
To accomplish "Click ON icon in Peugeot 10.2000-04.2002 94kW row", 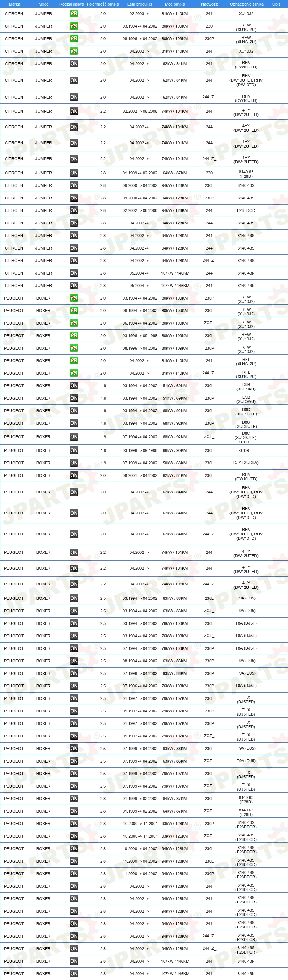I will coord(74,849).
